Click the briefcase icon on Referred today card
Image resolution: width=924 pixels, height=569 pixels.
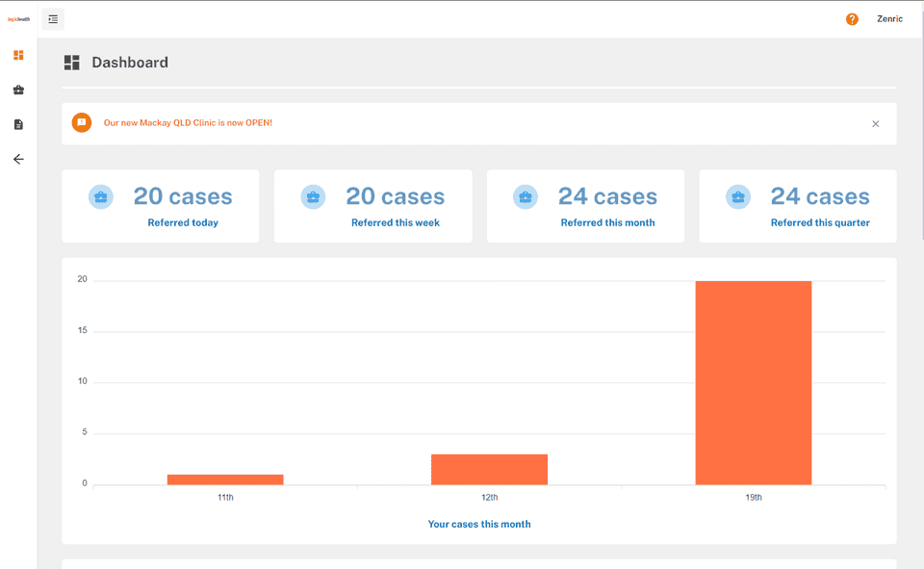pos(100,195)
